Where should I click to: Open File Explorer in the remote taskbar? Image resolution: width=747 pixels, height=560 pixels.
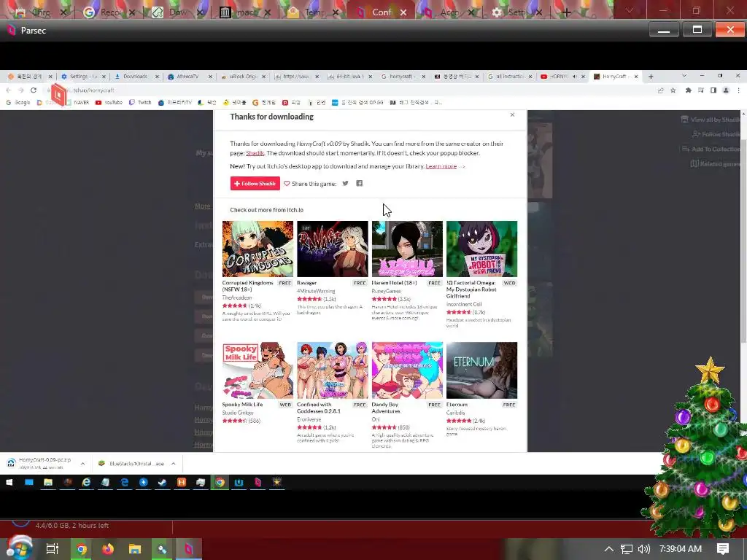(x=48, y=483)
